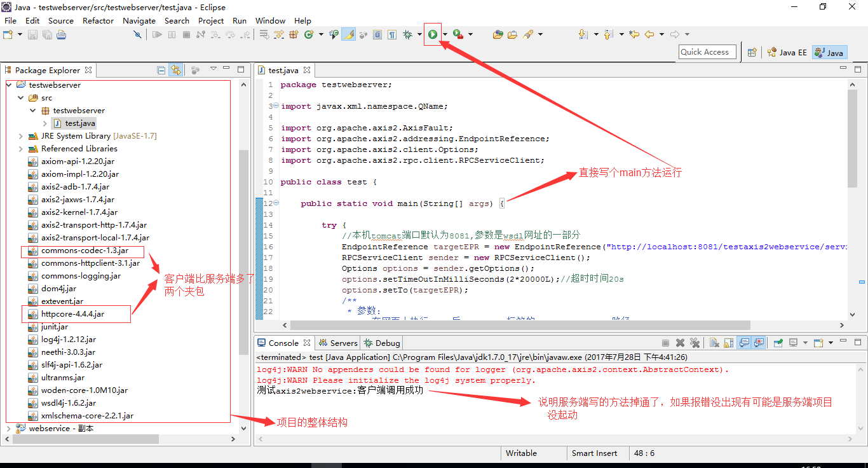This screenshot has height=468, width=868.
Task: Click the Print icon in toolbar
Action: (x=62, y=34)
